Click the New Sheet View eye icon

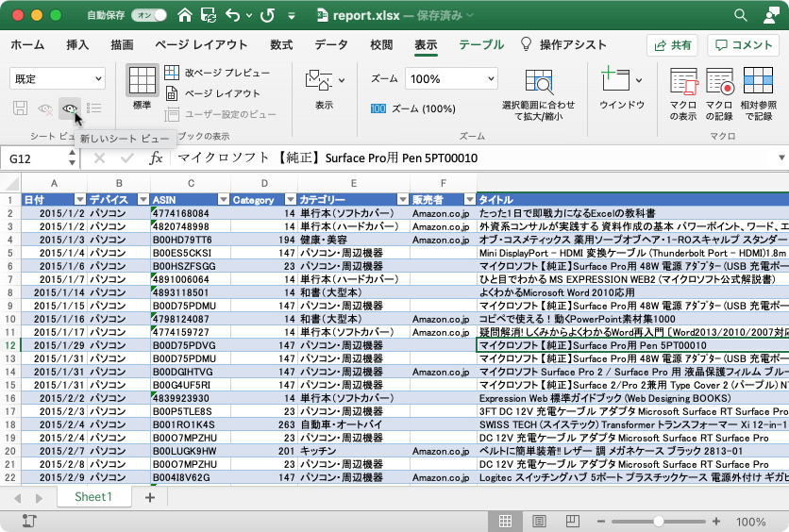(x=70, y=108)
